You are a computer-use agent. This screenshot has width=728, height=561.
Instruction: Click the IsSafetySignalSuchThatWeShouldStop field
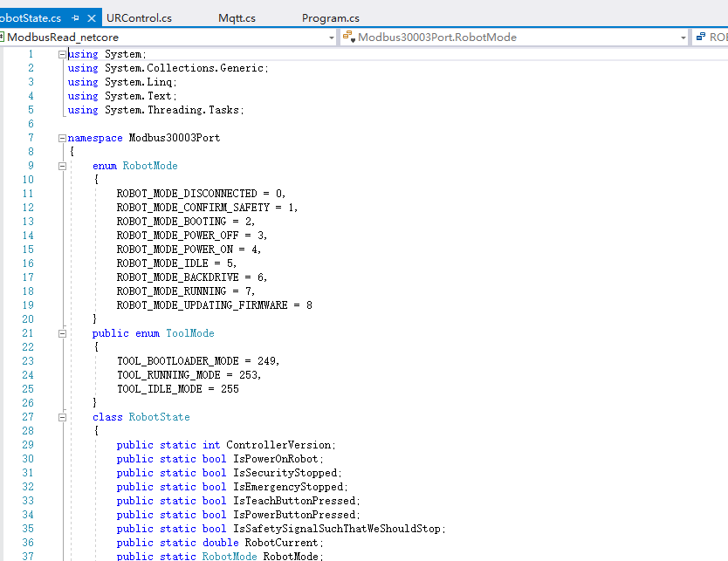pyautogui.click(x=337, y=529)
